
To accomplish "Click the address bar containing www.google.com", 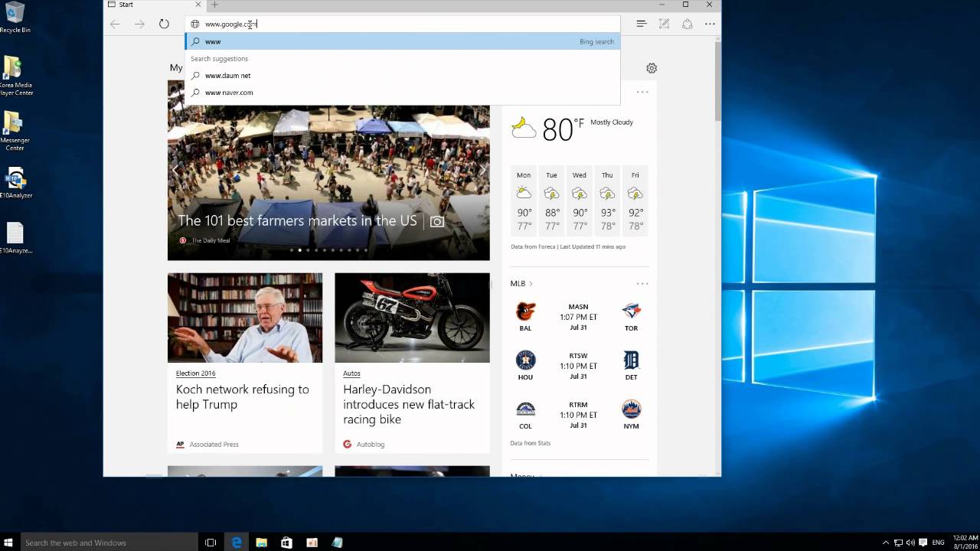I will coord(403,24).
